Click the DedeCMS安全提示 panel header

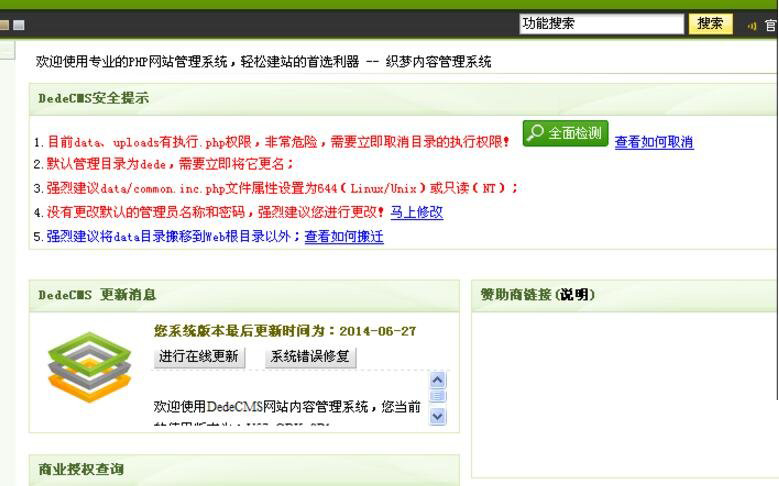pyautogui.click(x=94, y=99)
